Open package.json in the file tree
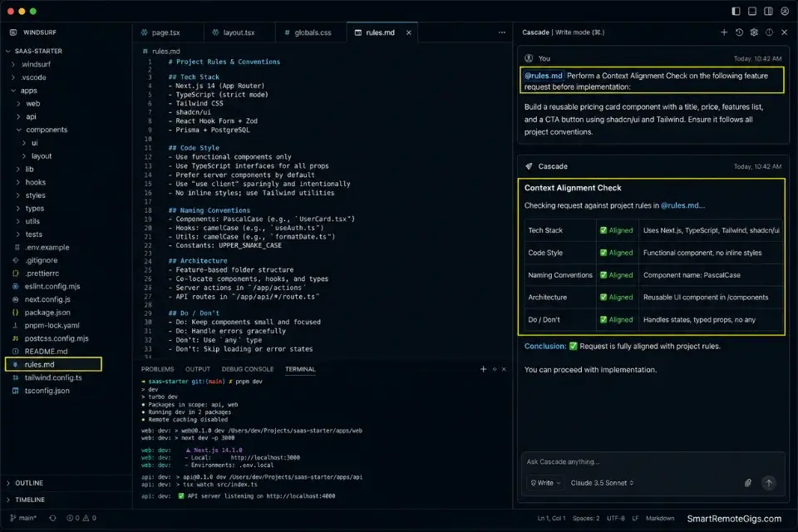798x532 pixels. 47,313
